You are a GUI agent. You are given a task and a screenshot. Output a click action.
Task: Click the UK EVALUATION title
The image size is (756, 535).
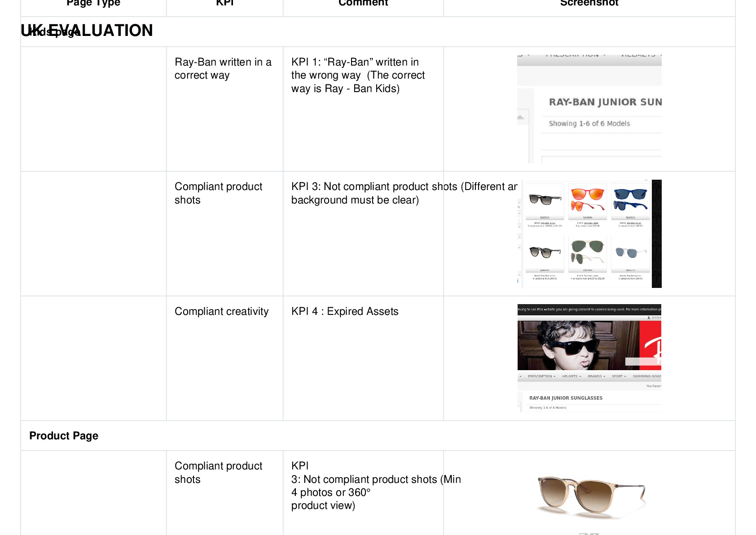[87, 31]
